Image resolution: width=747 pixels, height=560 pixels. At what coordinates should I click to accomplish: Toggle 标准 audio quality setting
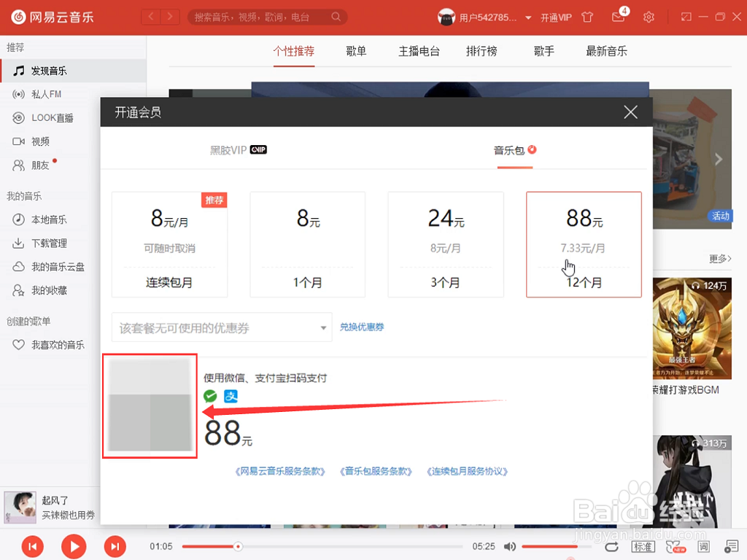643,546
